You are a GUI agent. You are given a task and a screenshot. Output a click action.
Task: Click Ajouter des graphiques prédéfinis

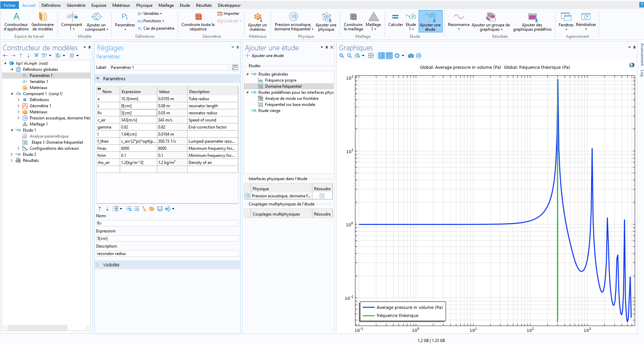point(532,22)
